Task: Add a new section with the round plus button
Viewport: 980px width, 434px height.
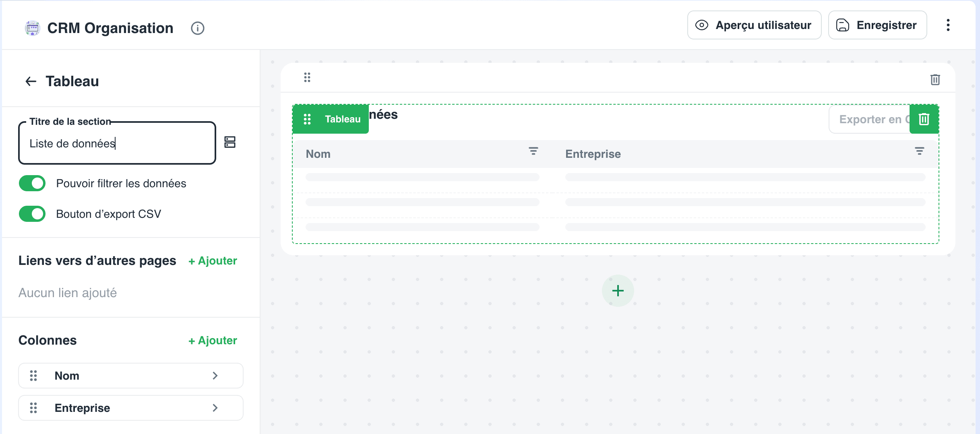Action: pos(618,291)
